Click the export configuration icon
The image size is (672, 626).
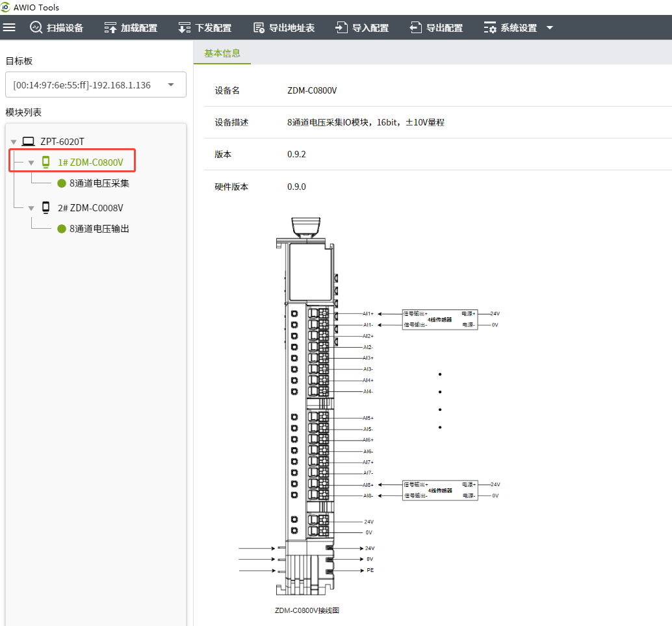tap(415, 27)
